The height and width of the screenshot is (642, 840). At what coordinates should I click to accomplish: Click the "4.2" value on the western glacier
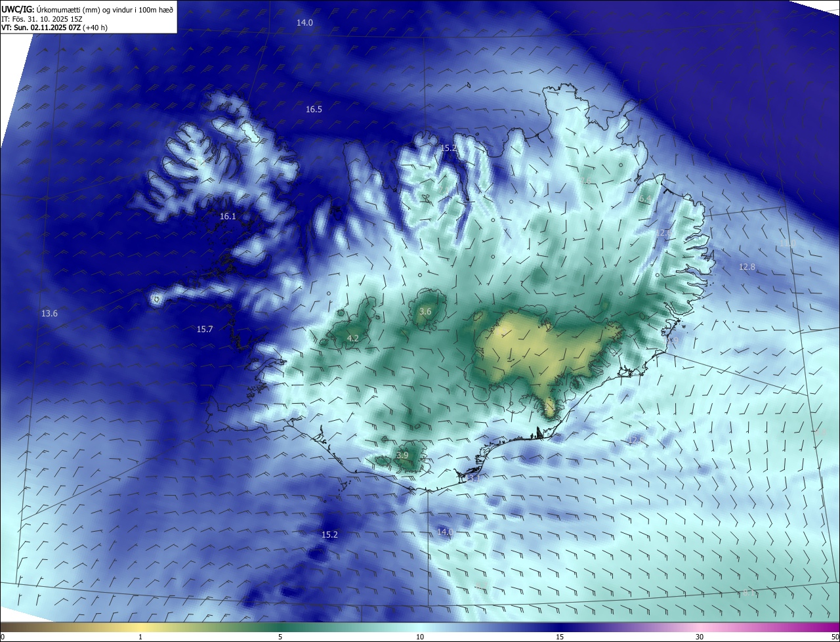(x=353, y=339)
